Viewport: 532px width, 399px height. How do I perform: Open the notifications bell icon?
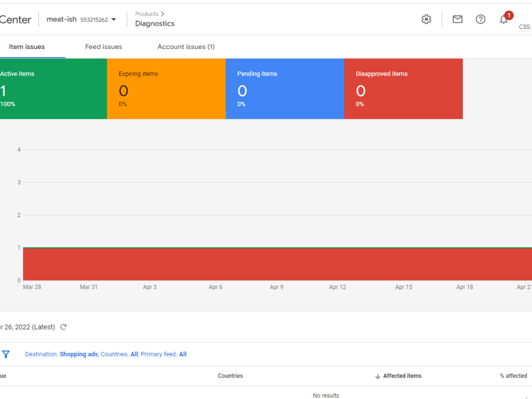[504, 20]
